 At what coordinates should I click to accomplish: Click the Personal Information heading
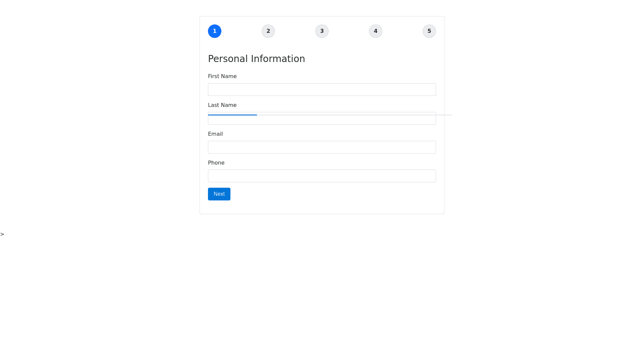[x=257, y=59]
